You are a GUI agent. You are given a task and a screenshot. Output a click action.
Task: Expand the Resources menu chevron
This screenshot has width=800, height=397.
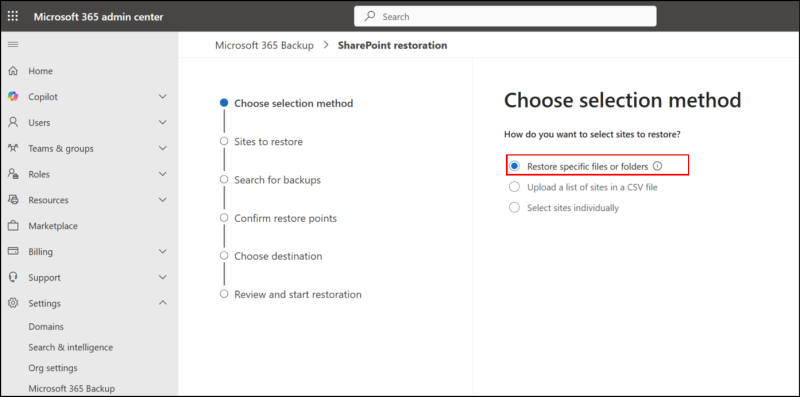tap(163, 200)
